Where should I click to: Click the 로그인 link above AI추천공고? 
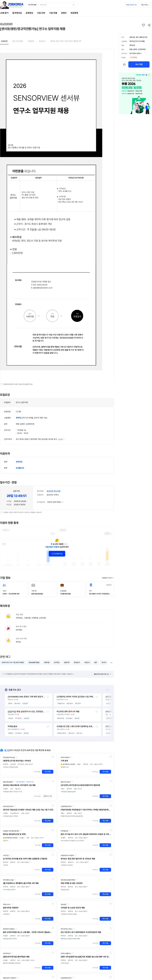point(7,750)
